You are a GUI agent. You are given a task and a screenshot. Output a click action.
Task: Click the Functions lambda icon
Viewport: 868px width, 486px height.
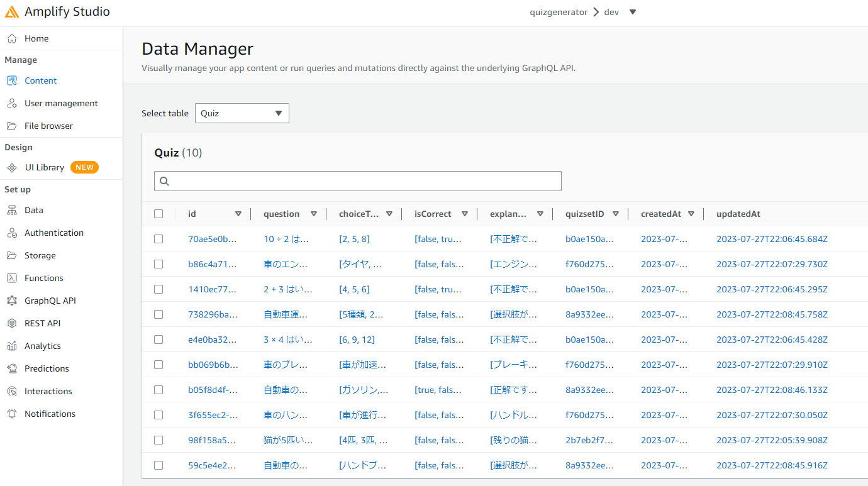[x=12, y=278]
